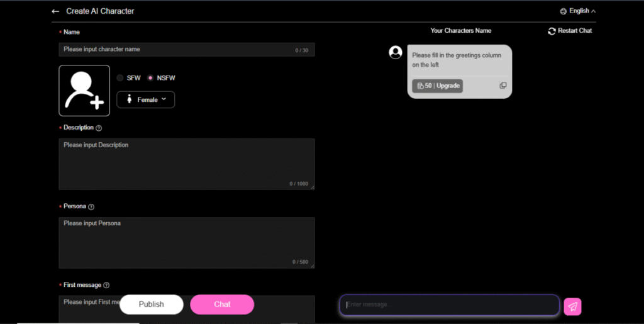Open the English language selector
This screenshot has height=324, width=644.
[577, 11]
